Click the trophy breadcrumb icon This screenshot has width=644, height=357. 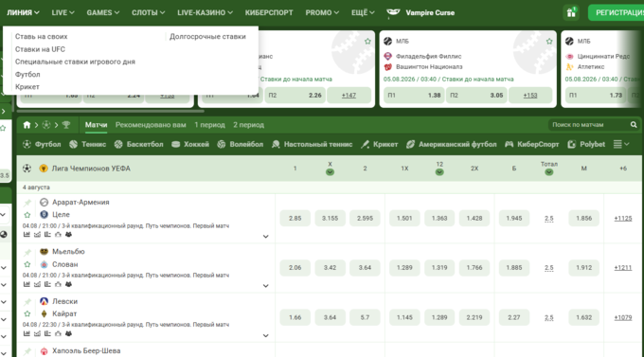click(66, 125)
